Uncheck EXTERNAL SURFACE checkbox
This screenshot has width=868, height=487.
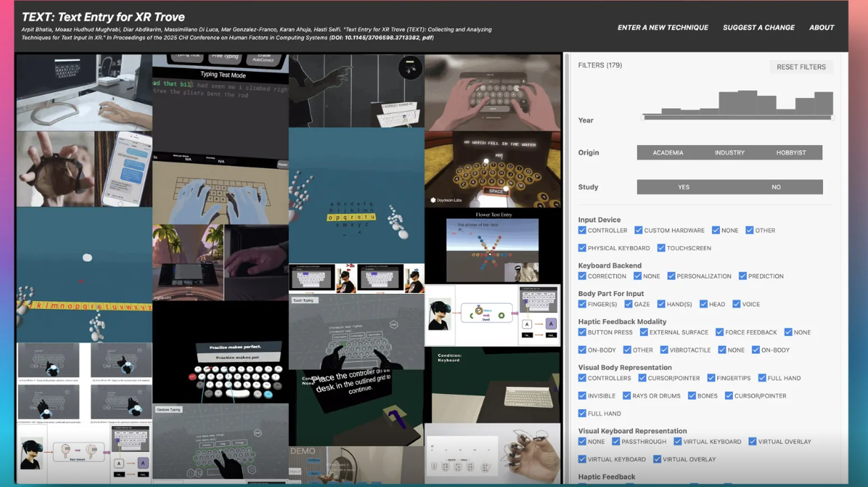coord(643,332)
